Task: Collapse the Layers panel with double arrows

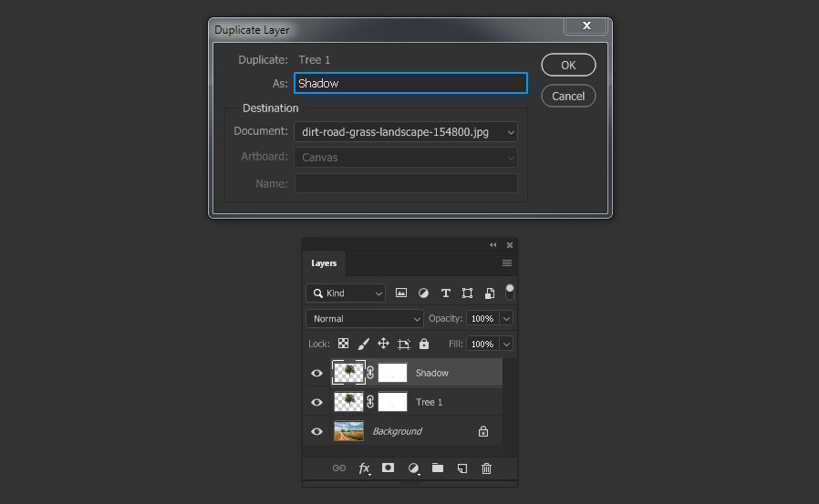Action: pyautogui.click(x=493, y=244)
